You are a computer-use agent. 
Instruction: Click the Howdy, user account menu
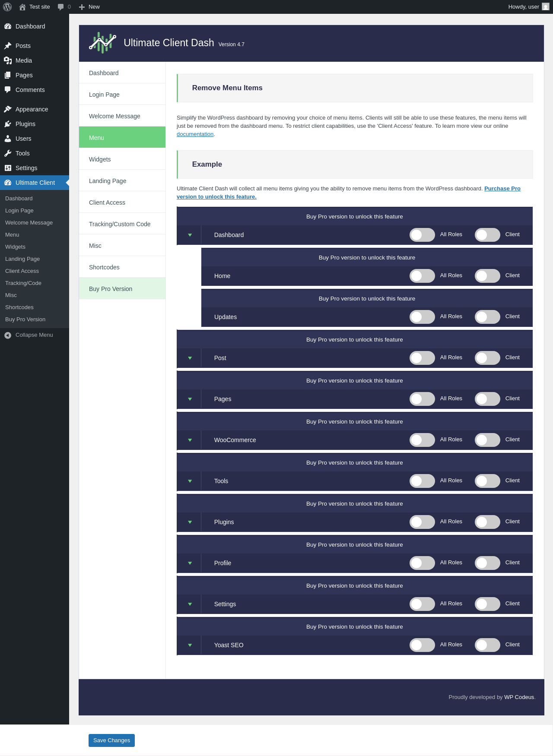coord(528,7)
